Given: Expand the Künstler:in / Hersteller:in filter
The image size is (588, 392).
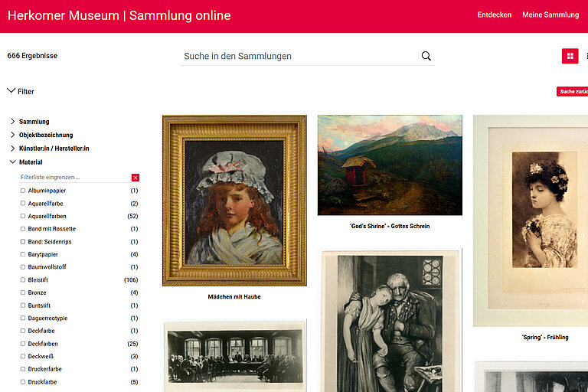Looking at the screenshot, I should pyautogui.click(x=13, y=149).
